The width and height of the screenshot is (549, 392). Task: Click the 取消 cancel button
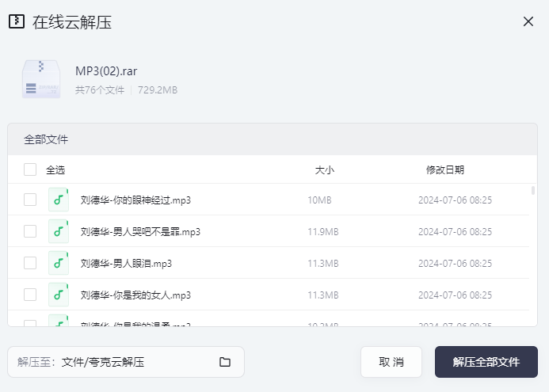[391, 362]
